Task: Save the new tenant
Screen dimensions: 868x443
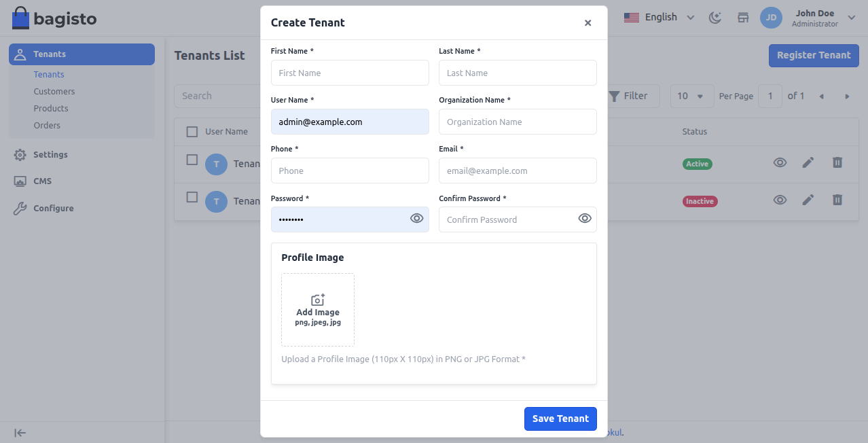Action: pos(560,419)
